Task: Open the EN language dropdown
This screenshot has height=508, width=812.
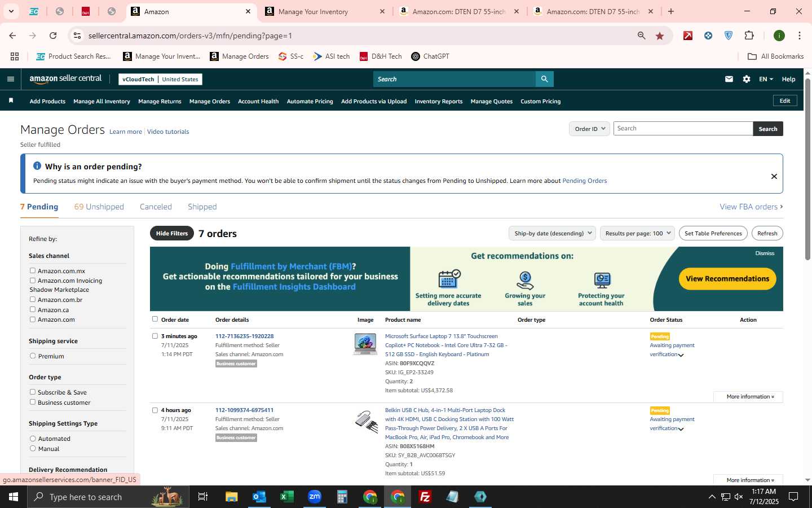Action: click(x=766, y=79)
